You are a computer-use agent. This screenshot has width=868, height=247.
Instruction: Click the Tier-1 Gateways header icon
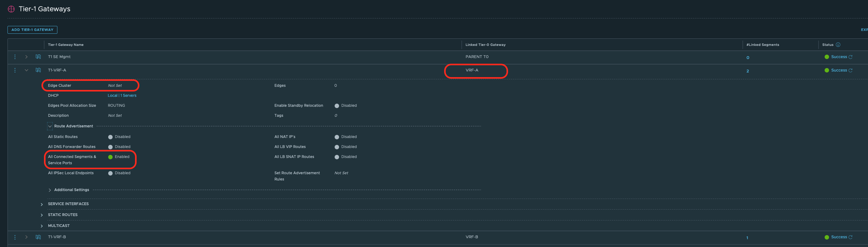(11, 9)
